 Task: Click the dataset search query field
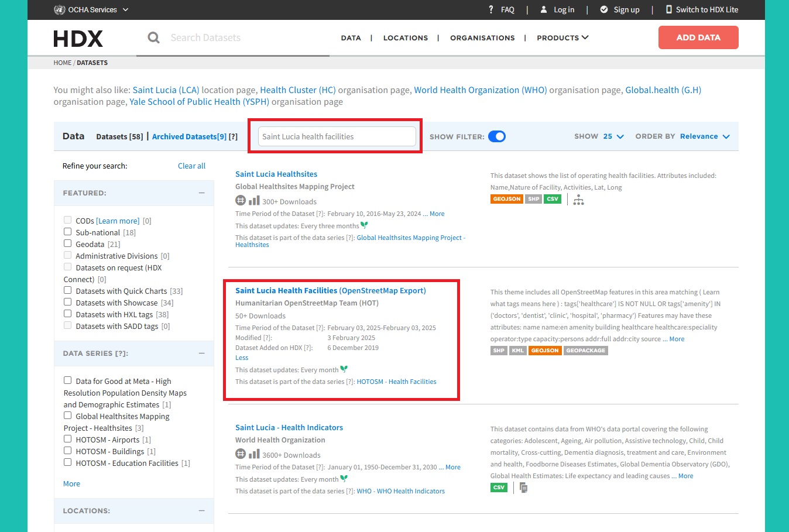[x=337, y=136]
